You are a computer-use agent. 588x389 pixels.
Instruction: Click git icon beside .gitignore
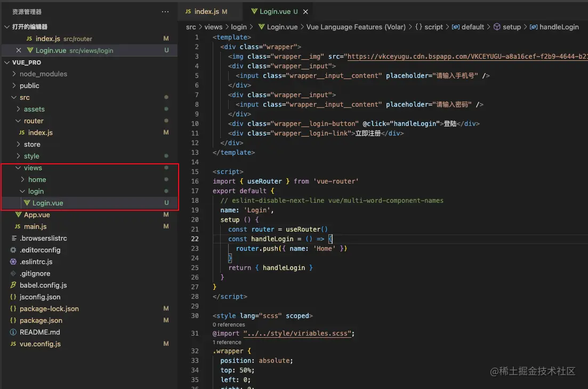pyautogui.click(x=13, y=273)
